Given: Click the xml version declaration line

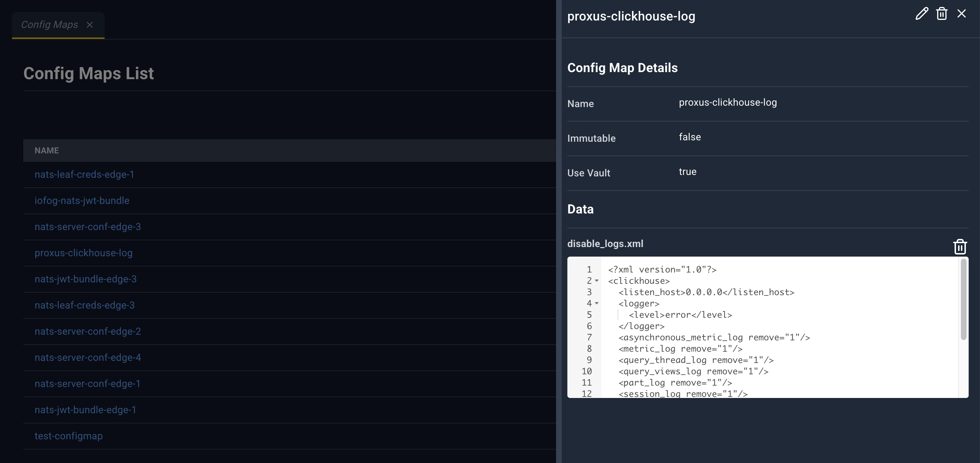Looking at the screenshot, I should click(662, 270).
